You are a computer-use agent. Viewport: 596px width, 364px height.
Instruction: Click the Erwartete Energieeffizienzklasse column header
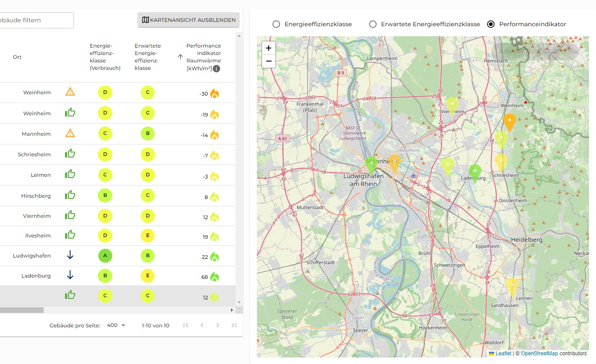tap(148, 57)
